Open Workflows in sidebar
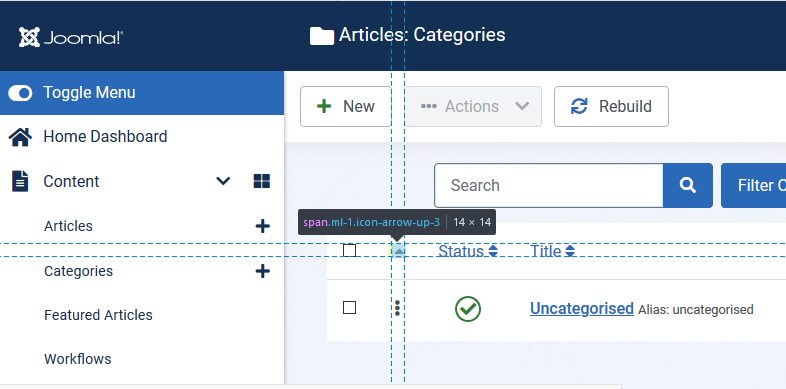The height and width of the screenshot is (389, 786). tap(78, 359)
